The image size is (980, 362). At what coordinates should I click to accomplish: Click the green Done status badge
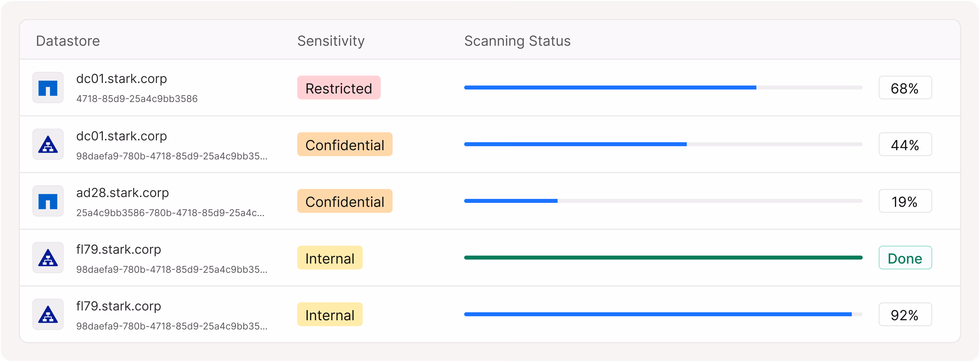pos(905,258)
